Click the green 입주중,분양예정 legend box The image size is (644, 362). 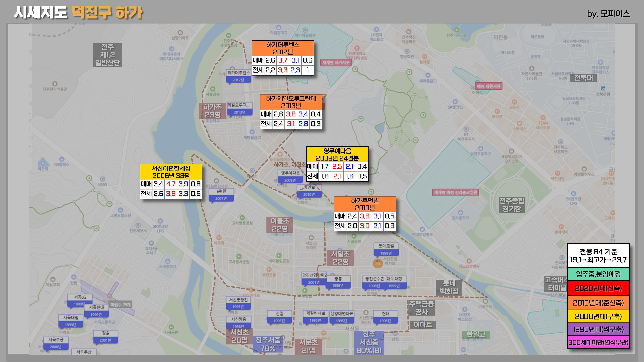(598, 274)
